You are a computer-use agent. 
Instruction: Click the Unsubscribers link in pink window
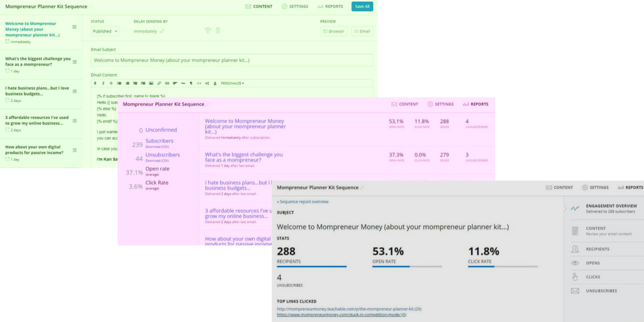[163, 155]
